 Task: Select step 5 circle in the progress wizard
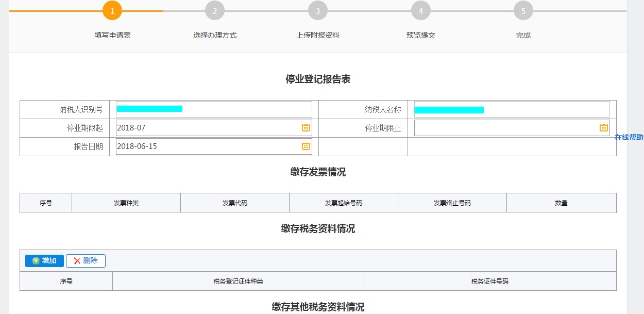(x=522, y=10)
